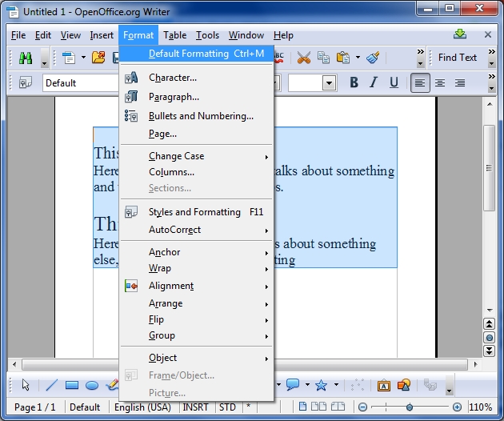The width and height of the screenshot is (504, 421).
Task: Click the Find Text search field
Action: (x=458, y=58)
